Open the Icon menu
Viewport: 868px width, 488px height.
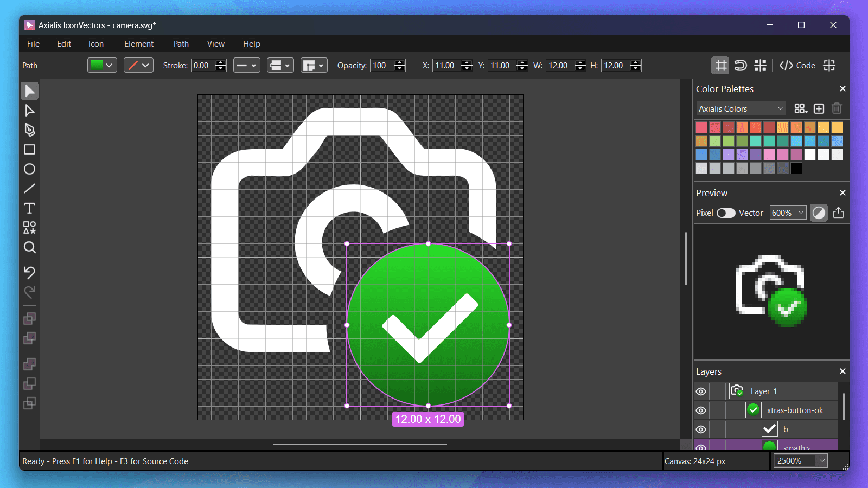tap(96, 44)
